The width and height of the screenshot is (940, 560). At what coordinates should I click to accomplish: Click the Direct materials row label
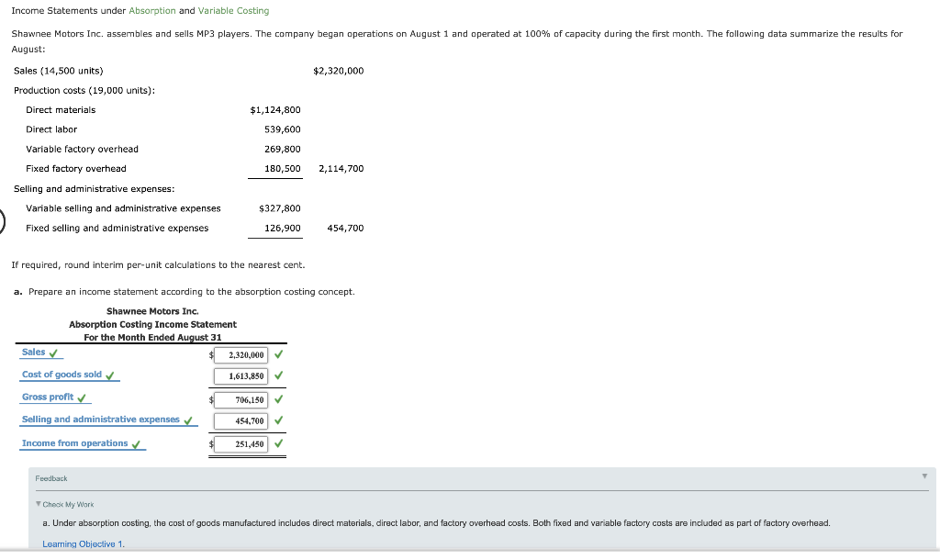(x=61, y=110)
